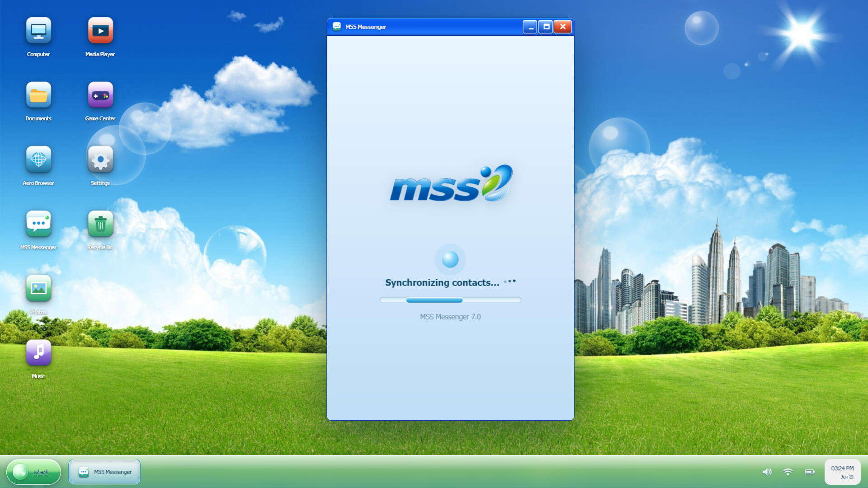Click the 'MSS Messenger 7.0' version label

tap(450, 317)
